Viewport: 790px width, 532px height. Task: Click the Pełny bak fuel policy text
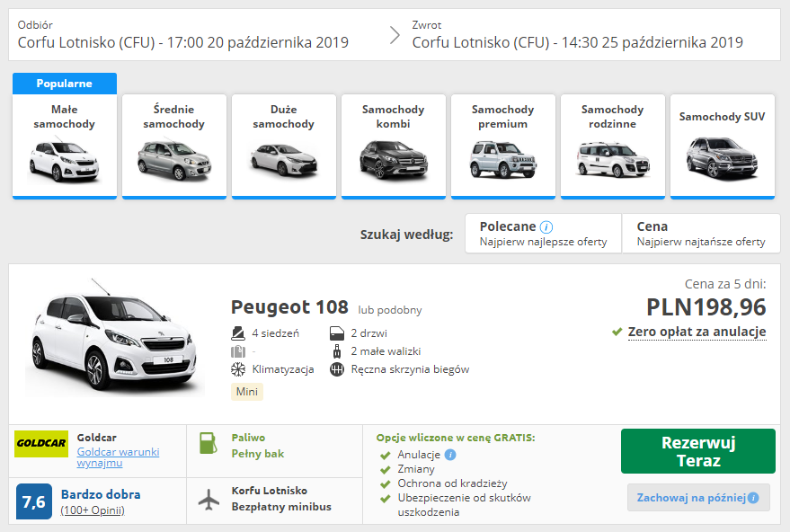point(258,454)
